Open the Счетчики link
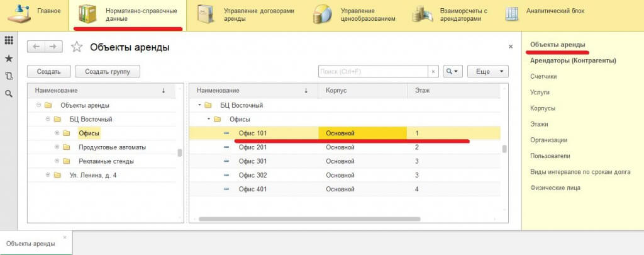644x255 pixels. pos(543,77)
